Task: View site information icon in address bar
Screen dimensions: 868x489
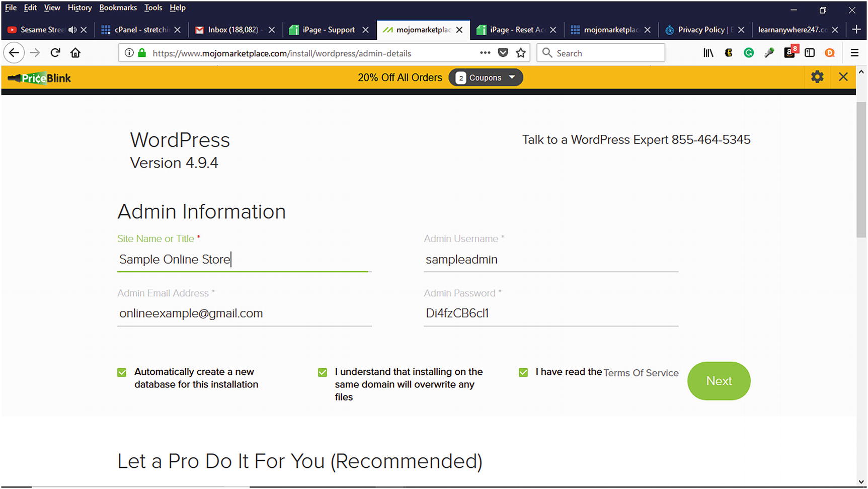Action: coord(129,53)
